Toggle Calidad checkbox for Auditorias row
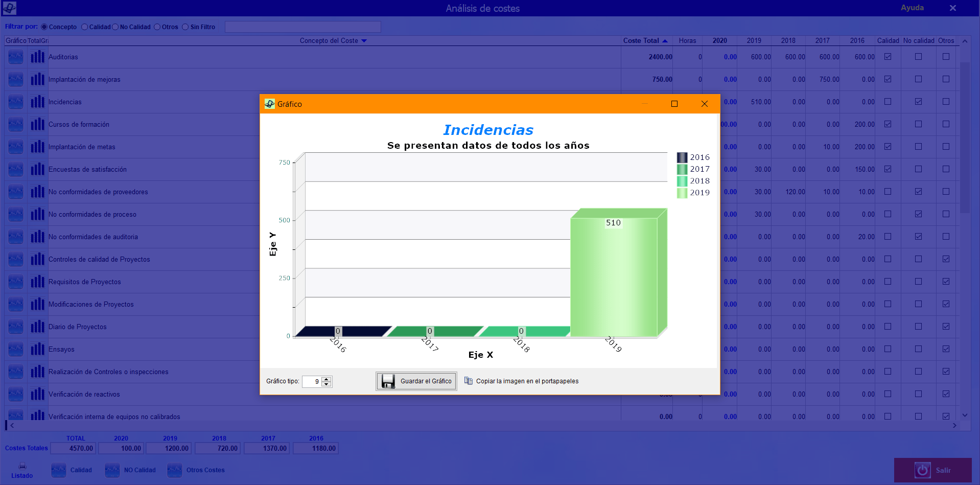This screenshot has height=485, width=980. coord(888,57)
